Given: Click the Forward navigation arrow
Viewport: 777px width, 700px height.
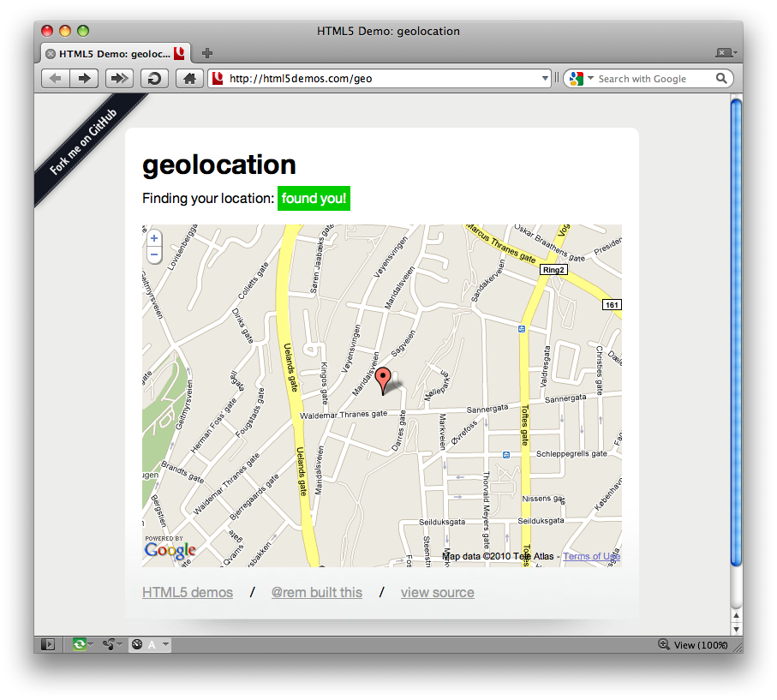Looking at the screenshot, I should (x=83, y=79).
